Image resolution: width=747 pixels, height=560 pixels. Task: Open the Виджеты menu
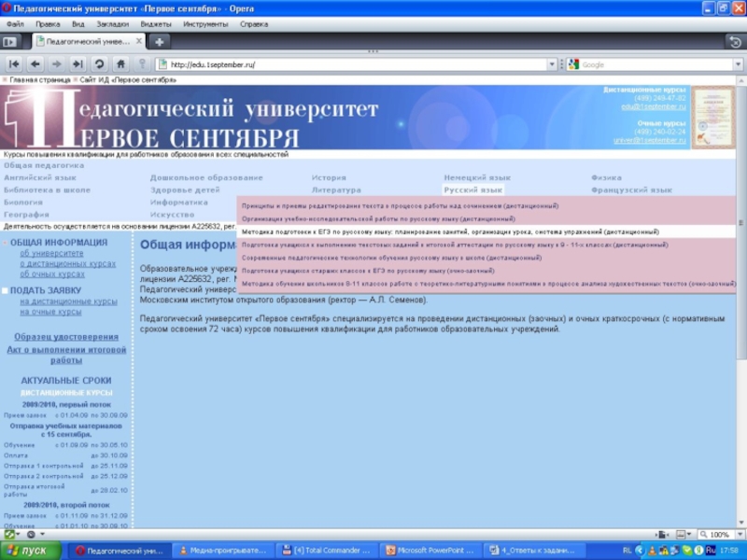point(156,24)
